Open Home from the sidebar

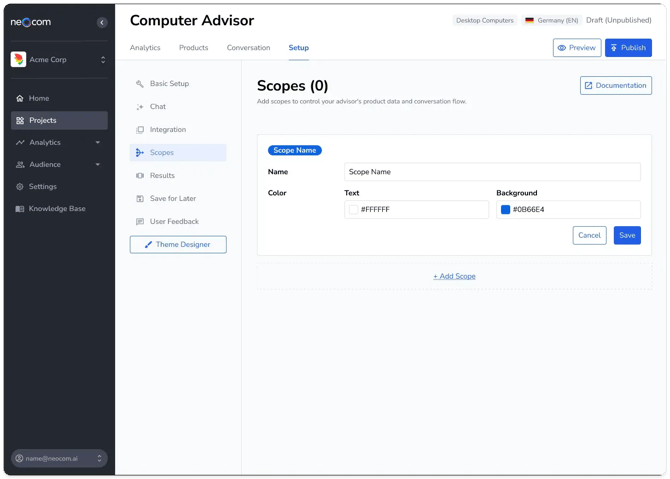(39, 98)
